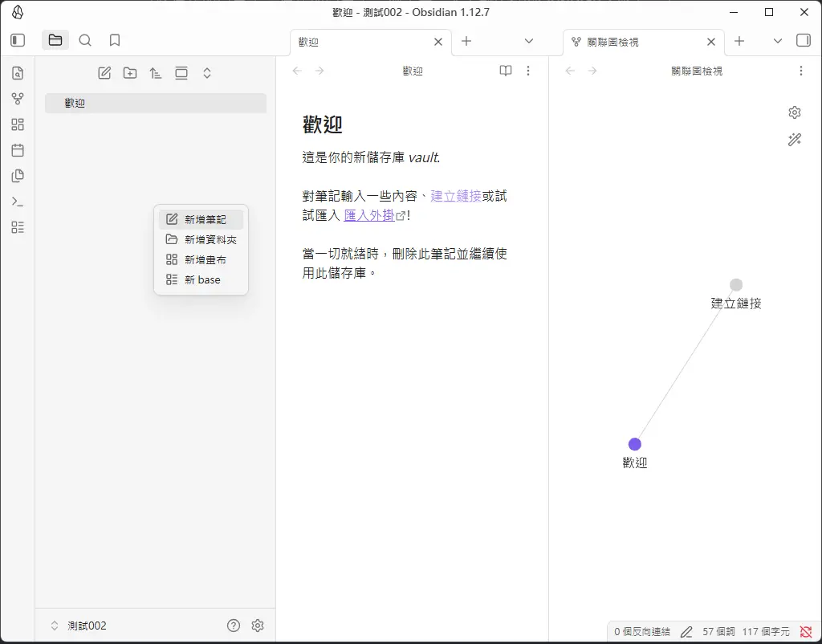This screenshot has height=644, width=822.
Task: Click the graph animation wand icon
Action: tap(795, 140)
